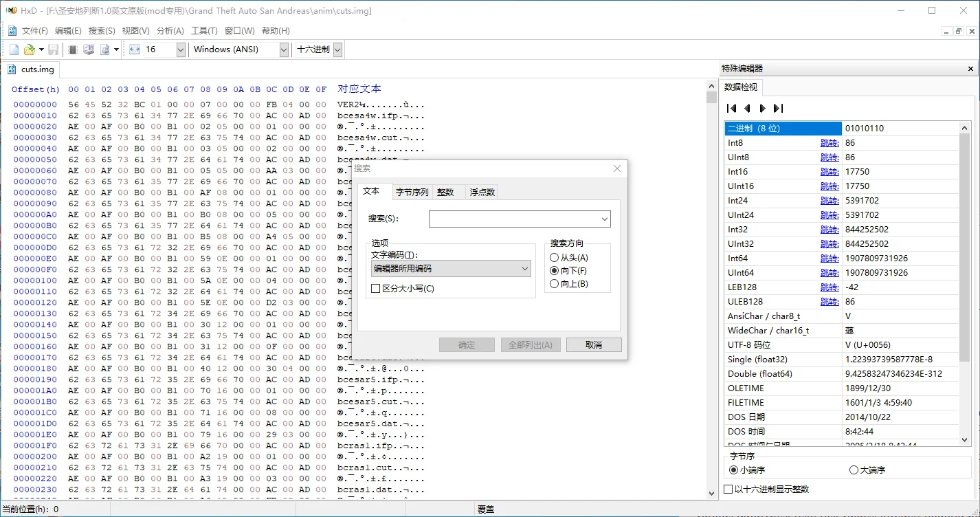This screenshot has width=980, height=517.
Task: Open recent files arrow beside Open icon
Action: tap(41, 49)
